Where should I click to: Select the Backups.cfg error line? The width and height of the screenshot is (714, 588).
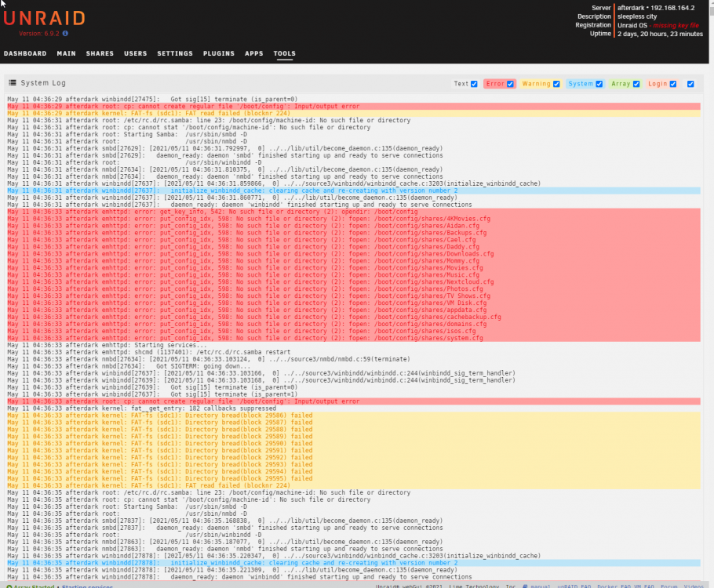[353, 233]
